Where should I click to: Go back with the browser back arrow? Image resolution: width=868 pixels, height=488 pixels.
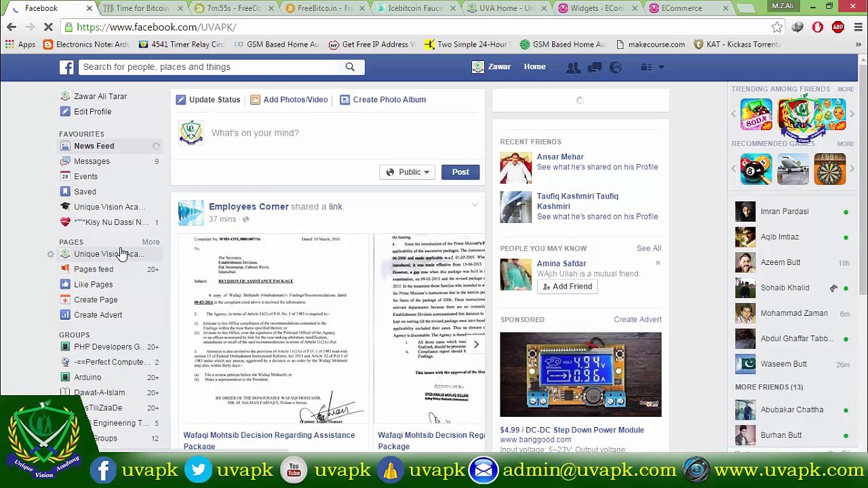click(12, 27)
